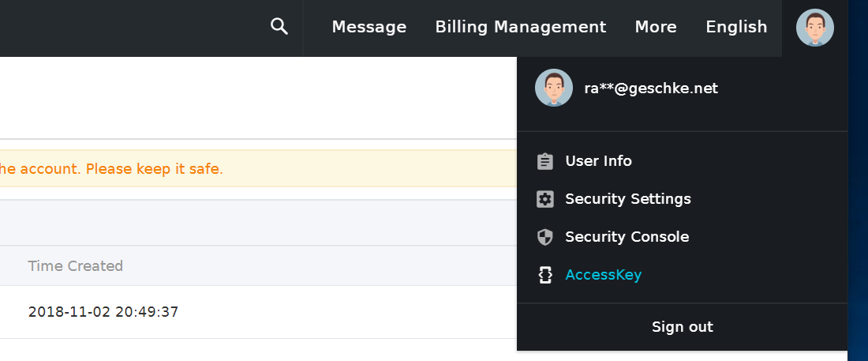The width and height of the screenshot is (868, 361).
Task: Expand the More menu
Action: [x=656, y=27]
